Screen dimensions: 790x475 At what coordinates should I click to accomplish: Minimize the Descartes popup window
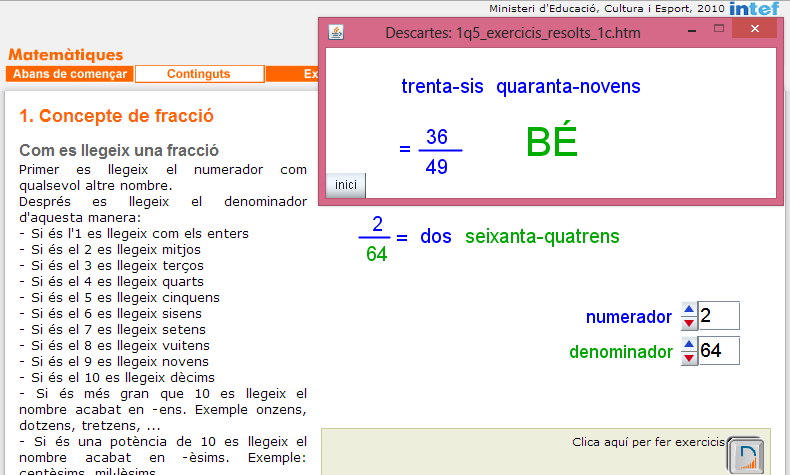click(692, 31)
